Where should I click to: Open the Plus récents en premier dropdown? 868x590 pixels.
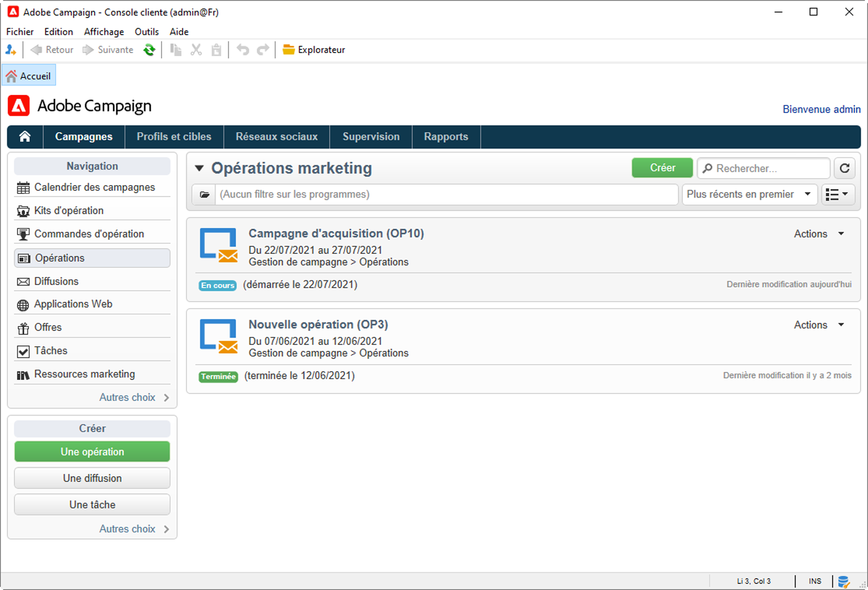coord(749,194)
